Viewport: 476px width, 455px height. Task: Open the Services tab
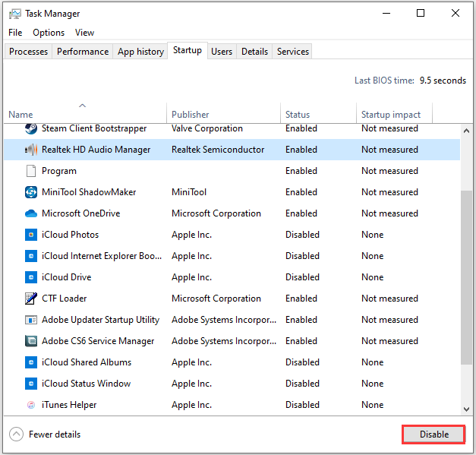coord(292,52)
